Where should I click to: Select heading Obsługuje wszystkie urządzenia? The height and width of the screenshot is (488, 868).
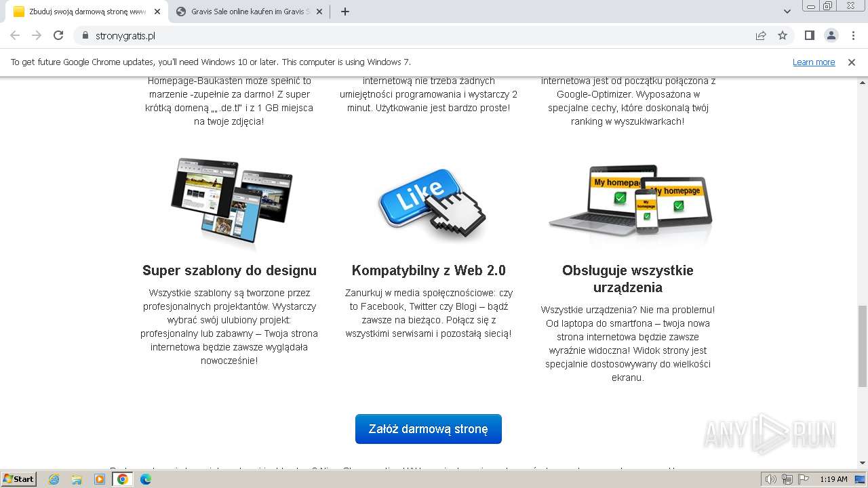tap(627, 279)
